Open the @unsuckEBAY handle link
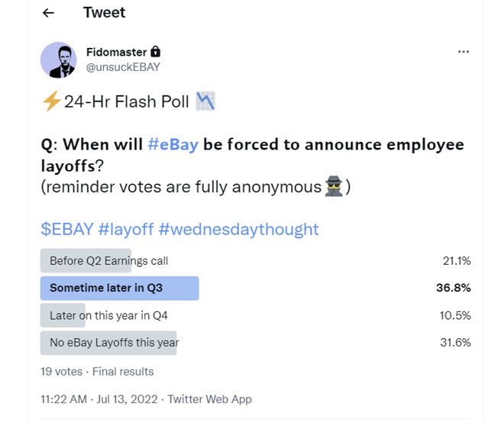 (123, 67)
